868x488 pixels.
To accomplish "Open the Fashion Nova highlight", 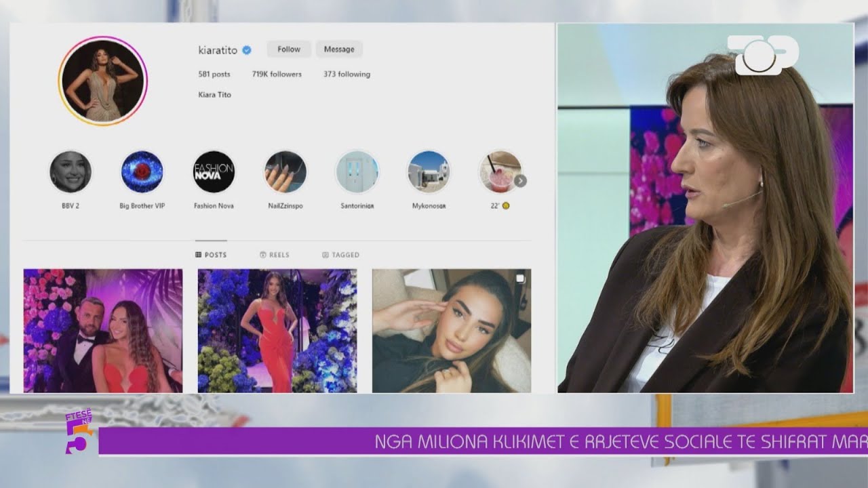I will [x=214, y=172].
